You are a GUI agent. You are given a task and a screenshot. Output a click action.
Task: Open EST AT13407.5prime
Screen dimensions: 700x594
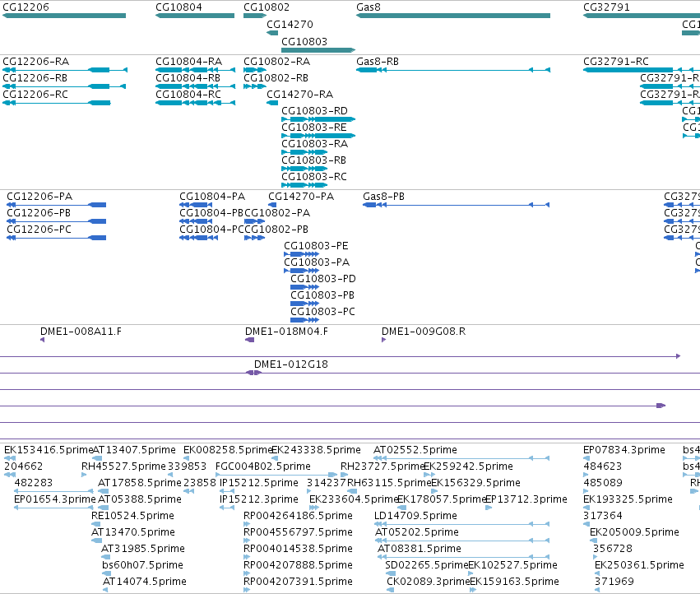tap(97, 458)
